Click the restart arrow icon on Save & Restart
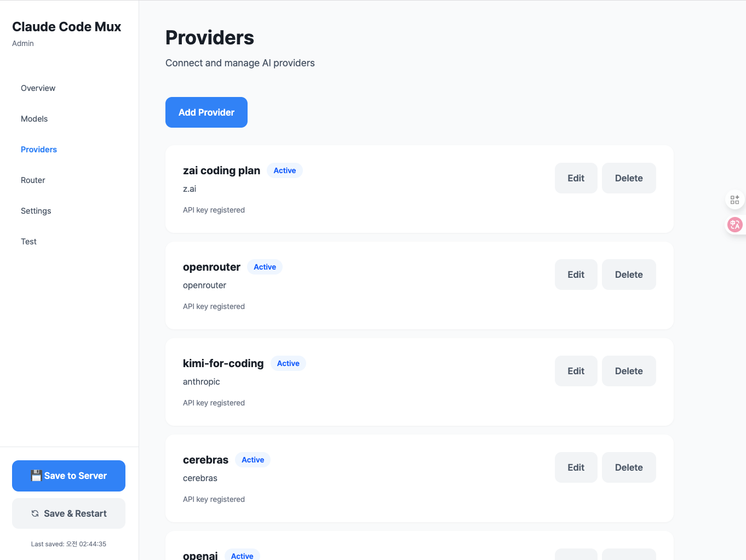 pyautogui.click(x=34, y=513)
